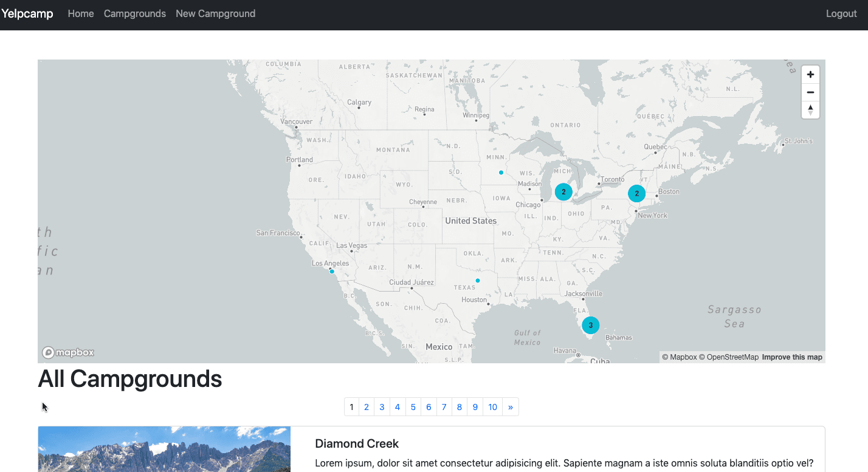Expand the 3-campground cluster near Florida
The height and width of the screenshot is (472, 868).
tap(590, 325)
